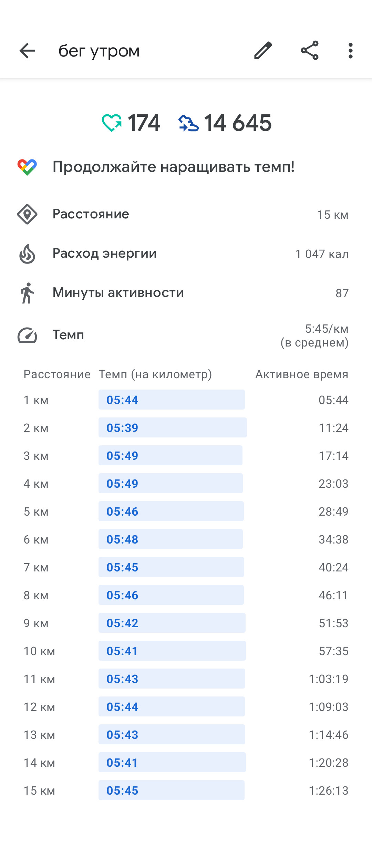Tap the 1:26:13 active time for 15 км
This screenshot has width=372, height=868.
coord(329,790)
